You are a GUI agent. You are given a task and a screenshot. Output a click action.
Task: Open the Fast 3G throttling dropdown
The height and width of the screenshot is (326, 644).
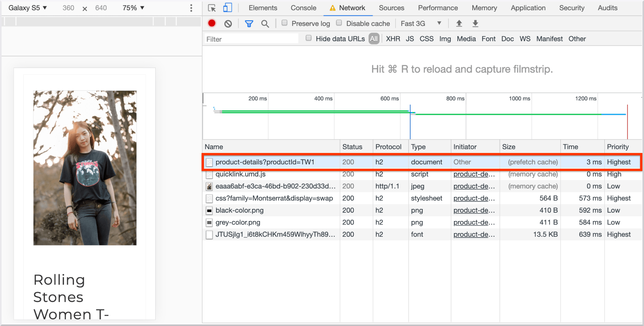[421, 24]
